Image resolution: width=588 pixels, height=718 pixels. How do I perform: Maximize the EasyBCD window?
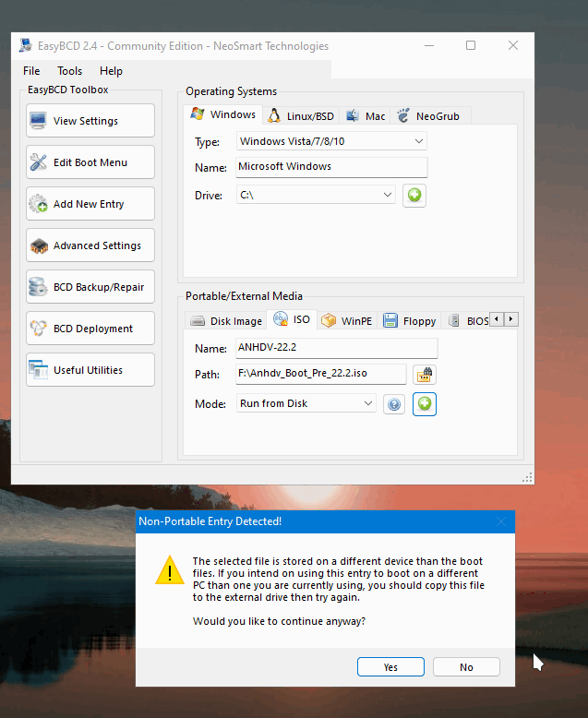point(471,46)
